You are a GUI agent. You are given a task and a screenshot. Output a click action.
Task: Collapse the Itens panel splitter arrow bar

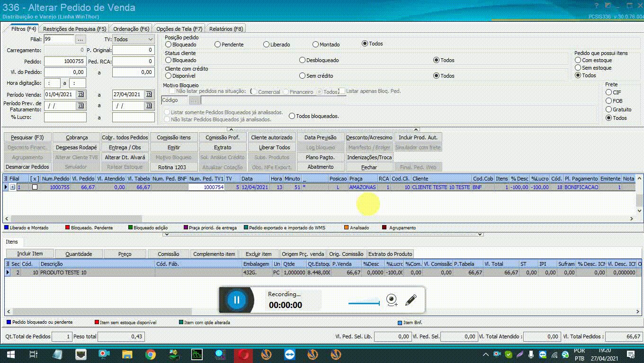tap(323, 234)
